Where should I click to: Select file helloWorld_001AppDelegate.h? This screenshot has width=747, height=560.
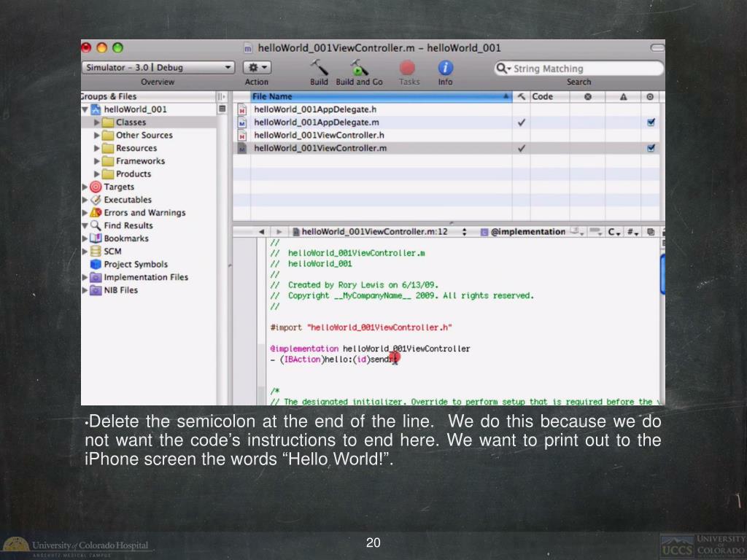point(315,109)
